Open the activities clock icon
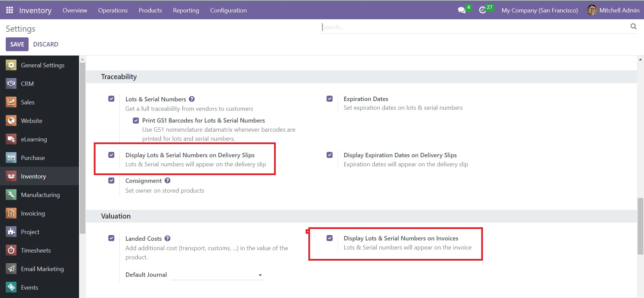This screenshot has width=644, height=298. tap(482, 10)
